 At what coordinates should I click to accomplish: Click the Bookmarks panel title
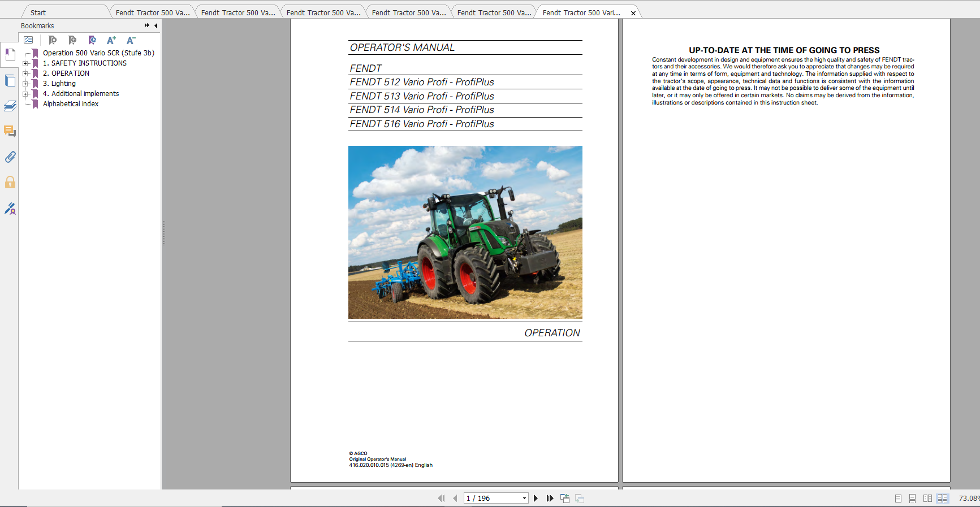37,25
